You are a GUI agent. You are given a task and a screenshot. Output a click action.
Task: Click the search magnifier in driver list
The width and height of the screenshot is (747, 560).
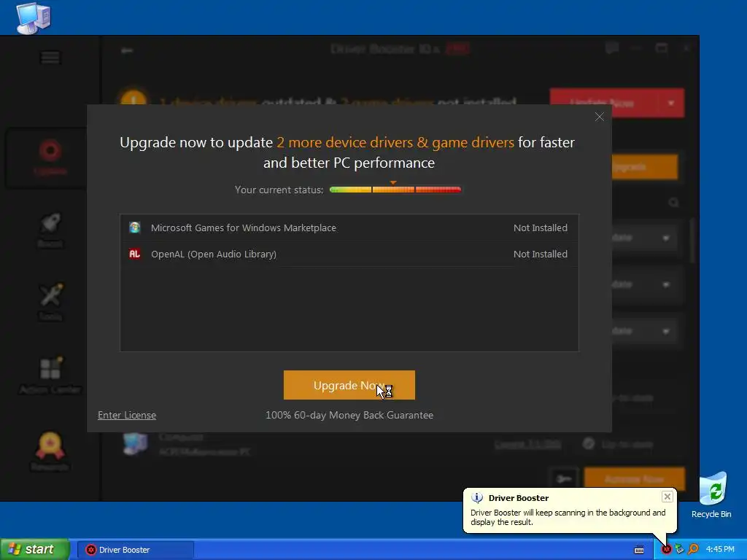[x=673, y=203]
